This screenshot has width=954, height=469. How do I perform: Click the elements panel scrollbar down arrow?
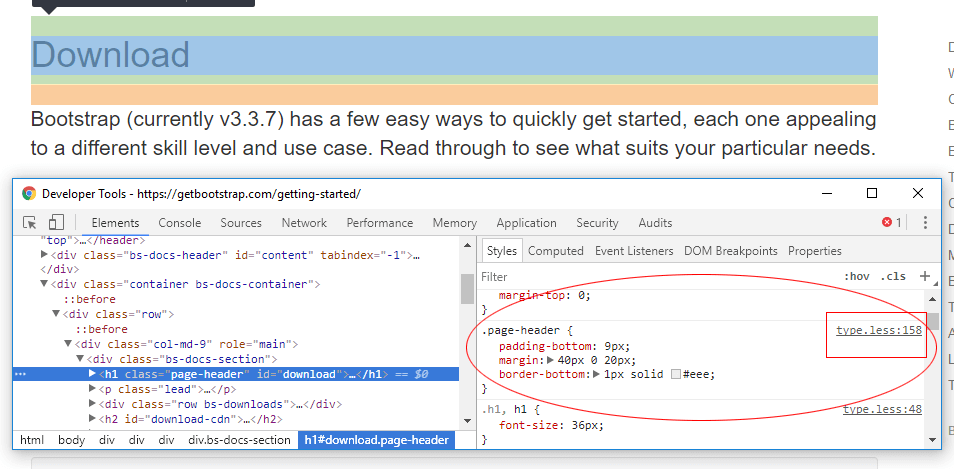pos(467,421)
